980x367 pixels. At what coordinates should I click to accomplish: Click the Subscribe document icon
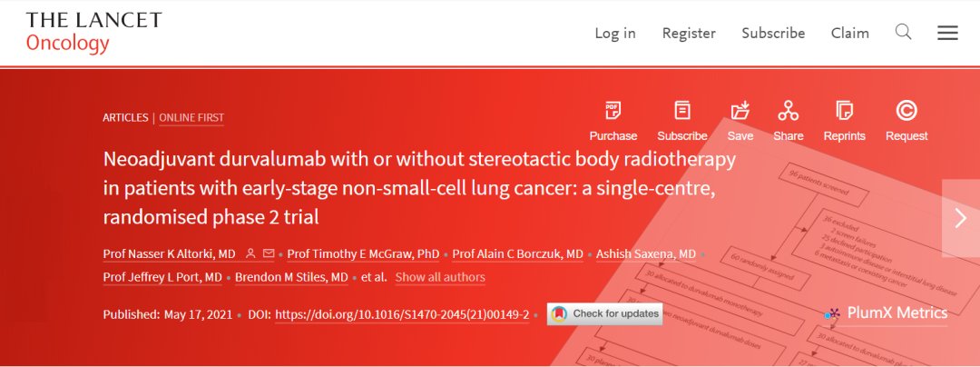pyautogui.click(x=682, y=111)
